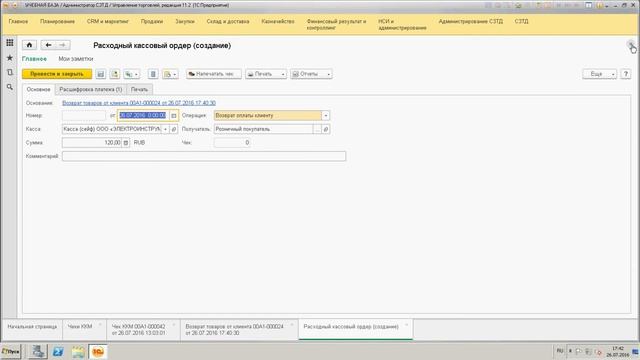
Task: Navigate back with left arrow
Action: tap(48, 45)
